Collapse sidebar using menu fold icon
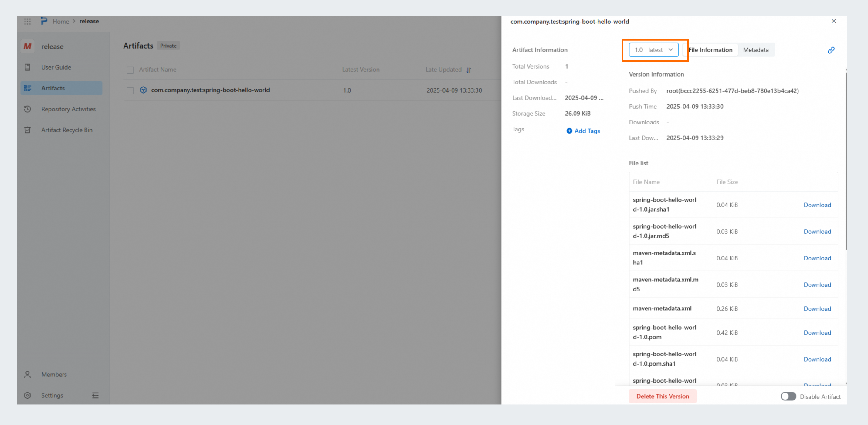The height and width of the screenshot is (425, 868). [x=95, y=395]
